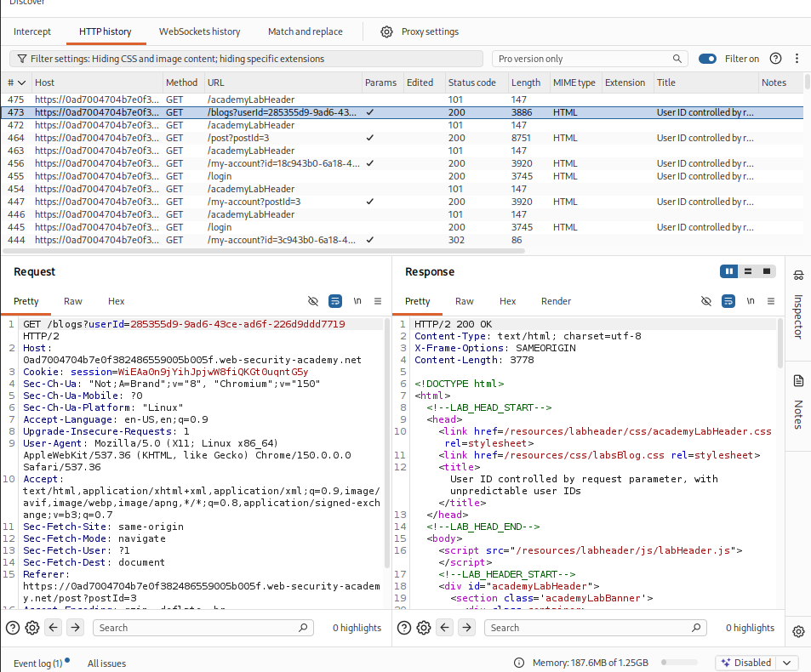Switch to the HTTP history tab
The width and height of the screenshot is (811, 672).
105,31
